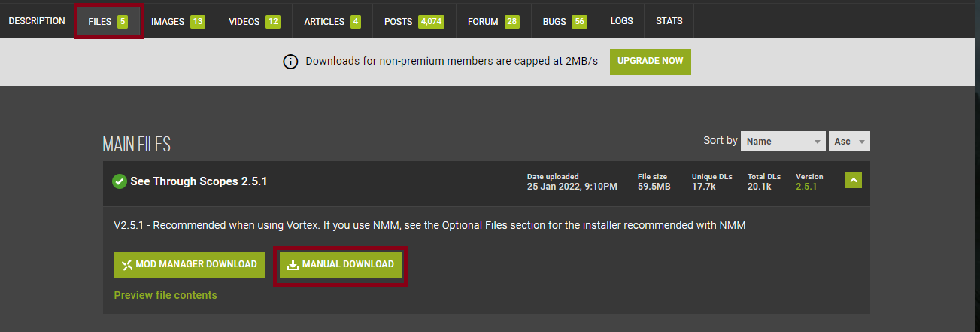Click the Upgrade Now button
Viewport: 980px width, 332px height.
pyautogui.click(x=650, y=62)
